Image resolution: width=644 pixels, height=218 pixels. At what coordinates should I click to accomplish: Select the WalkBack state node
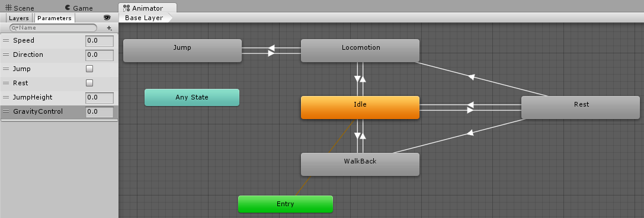360,164
